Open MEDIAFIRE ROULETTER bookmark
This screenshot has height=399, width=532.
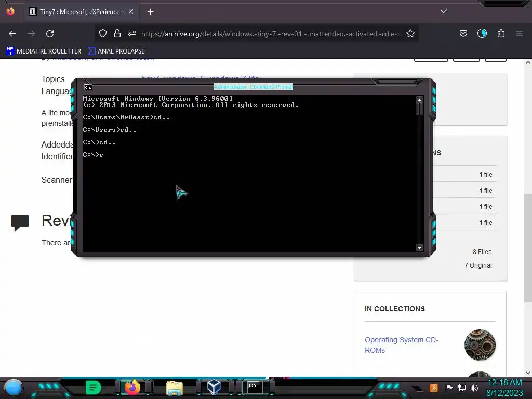pos(44,51)
